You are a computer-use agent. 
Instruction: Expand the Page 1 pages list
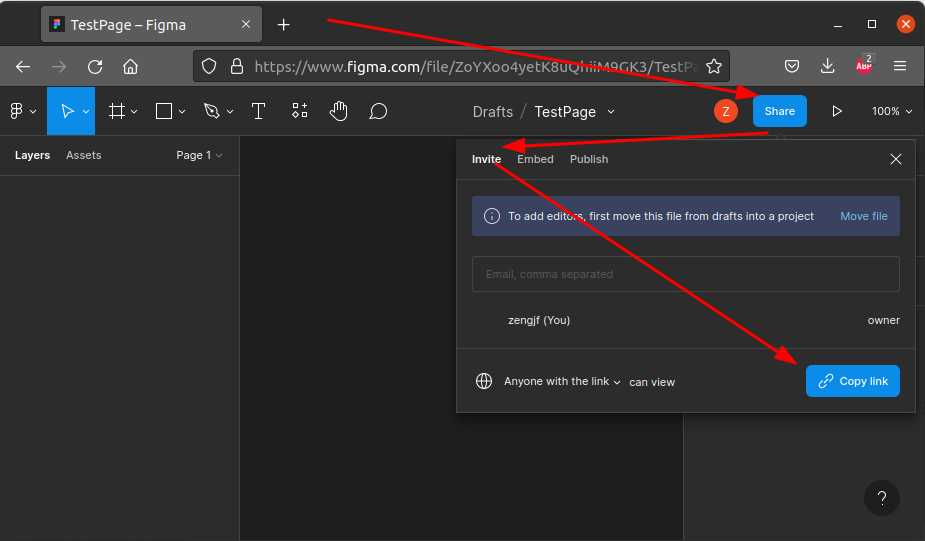[199, 155]
